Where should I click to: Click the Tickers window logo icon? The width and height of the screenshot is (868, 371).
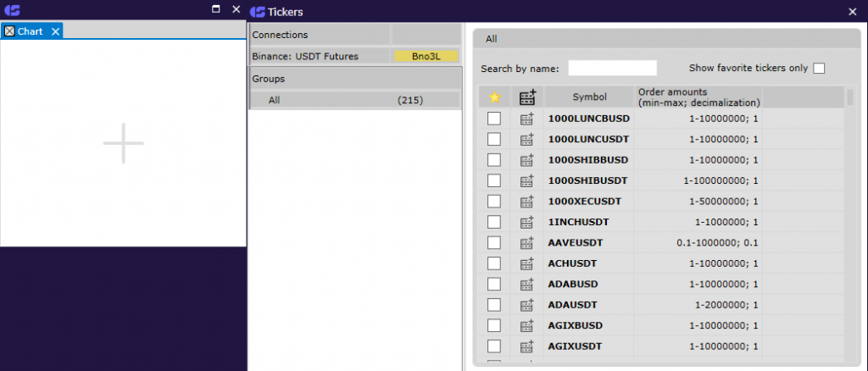coord(257,11)
